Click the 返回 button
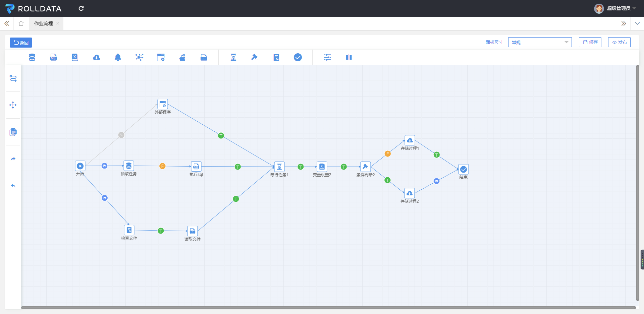This screenshot has width=644, height=314. [21, 43]
